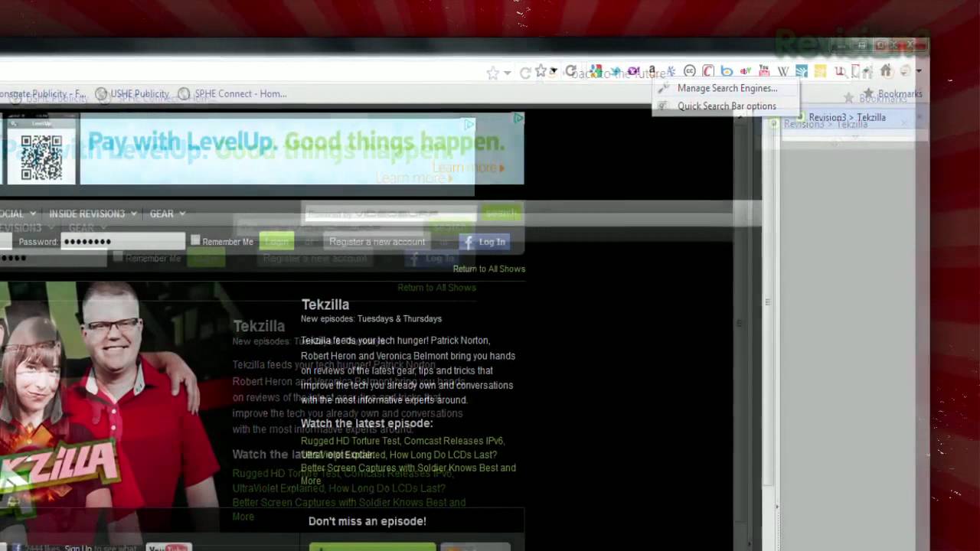Click the Creative Commons search icon
Viewport: 980px width, 551px height.
tap(690, 71)
